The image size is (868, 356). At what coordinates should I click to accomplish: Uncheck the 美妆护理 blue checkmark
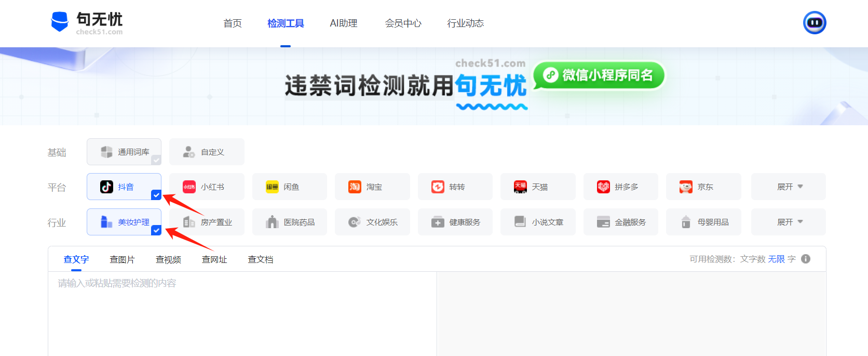[156, 230]
